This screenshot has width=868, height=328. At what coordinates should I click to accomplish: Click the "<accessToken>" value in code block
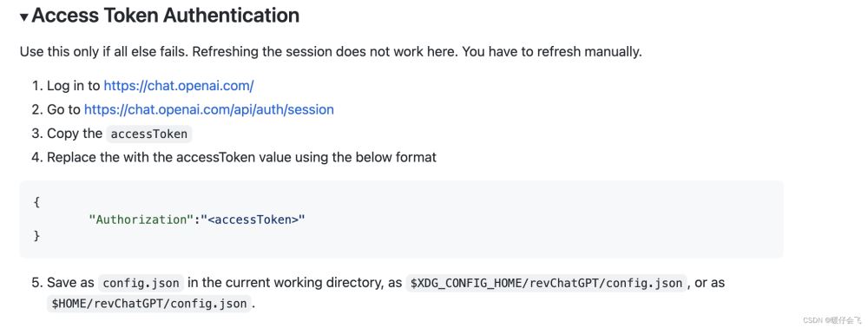(253, 220)
